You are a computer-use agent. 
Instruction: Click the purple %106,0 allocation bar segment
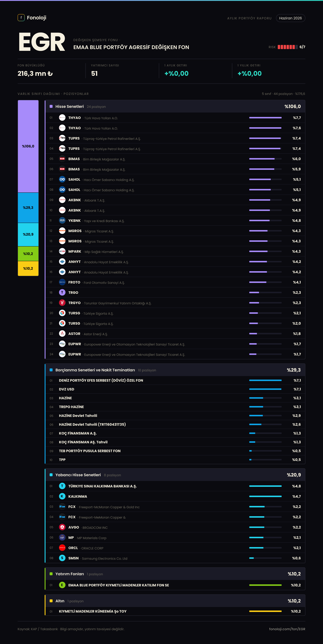(28, 146)
